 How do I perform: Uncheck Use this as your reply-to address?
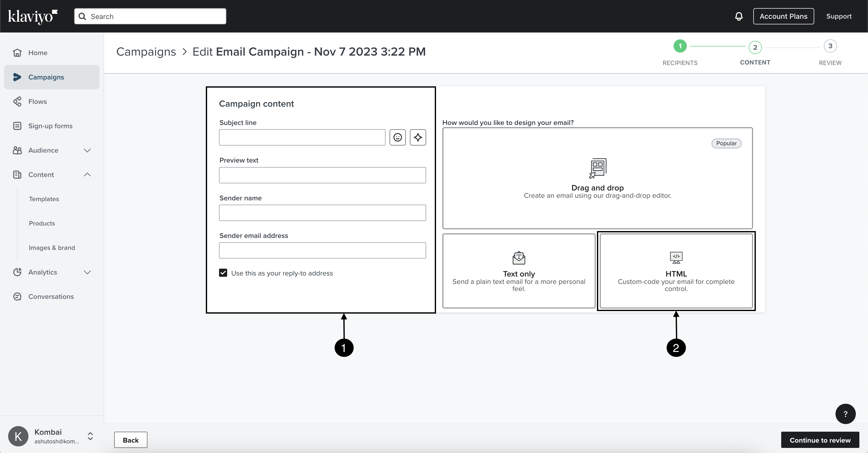tap(223, 273)
